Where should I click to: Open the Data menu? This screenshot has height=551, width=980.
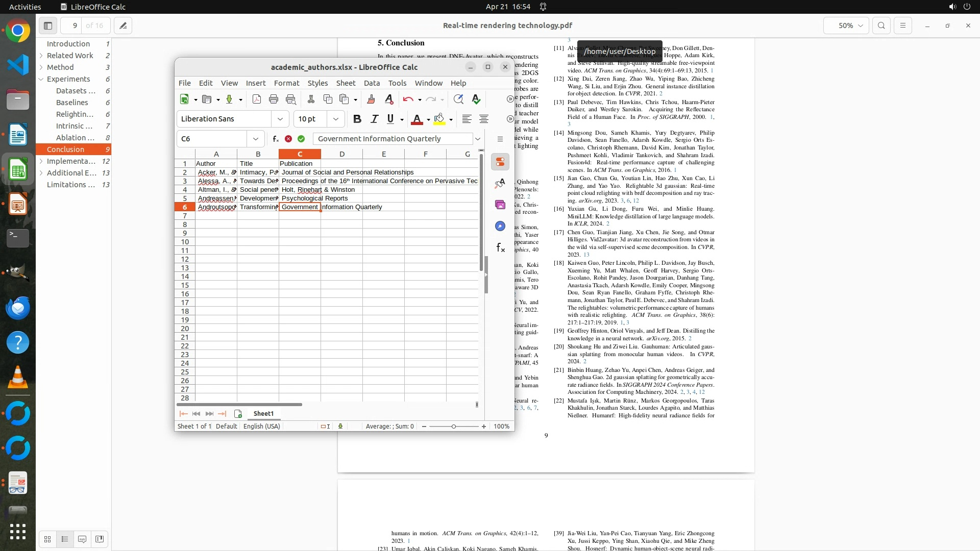click(x=372, y=83)
